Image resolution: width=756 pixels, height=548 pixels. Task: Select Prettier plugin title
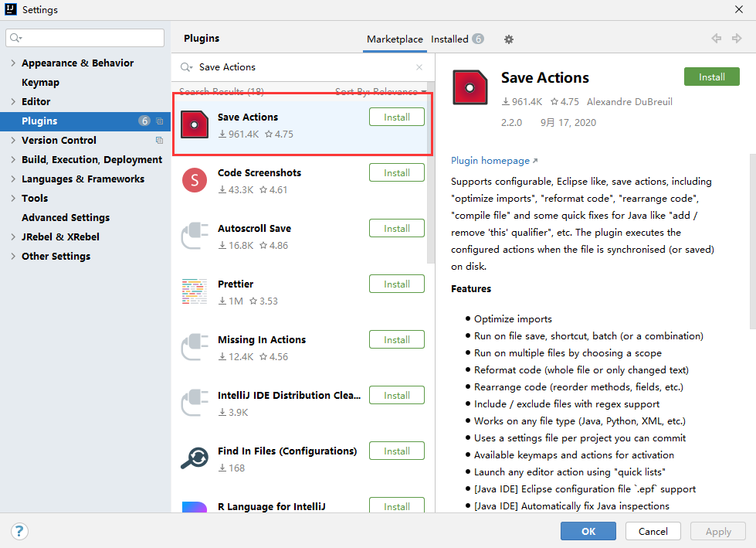236,284
